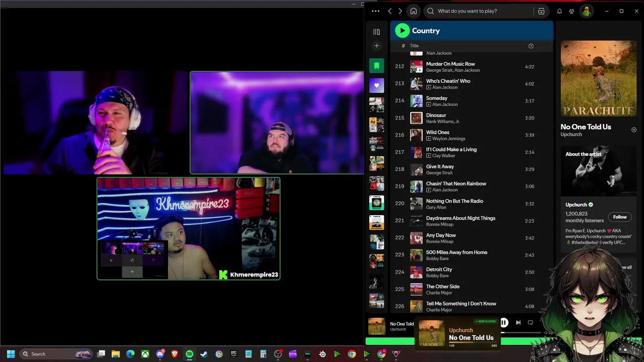This screenshot has height=362, width=644.
Task: Seek in the playback progress bar
Action: click(521, 332)
